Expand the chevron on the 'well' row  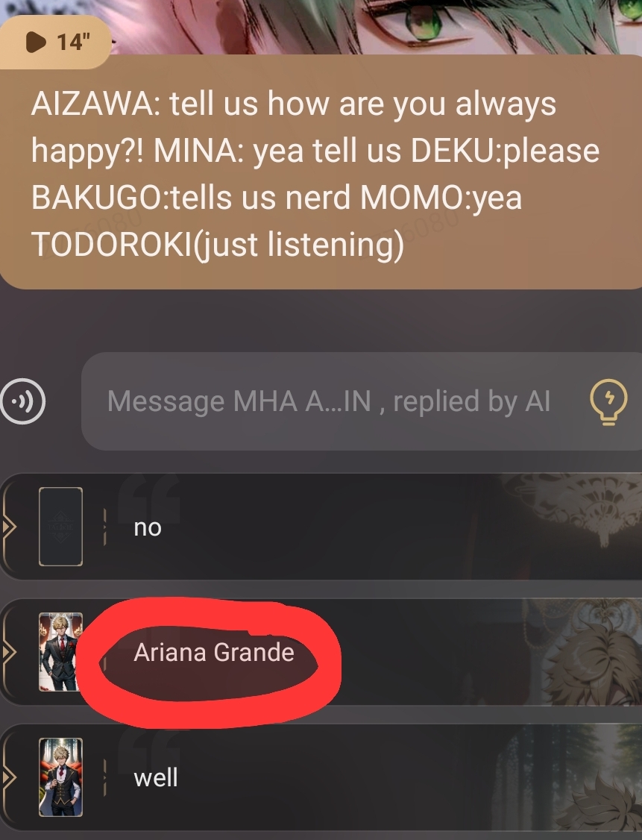[x=8, y=777]
